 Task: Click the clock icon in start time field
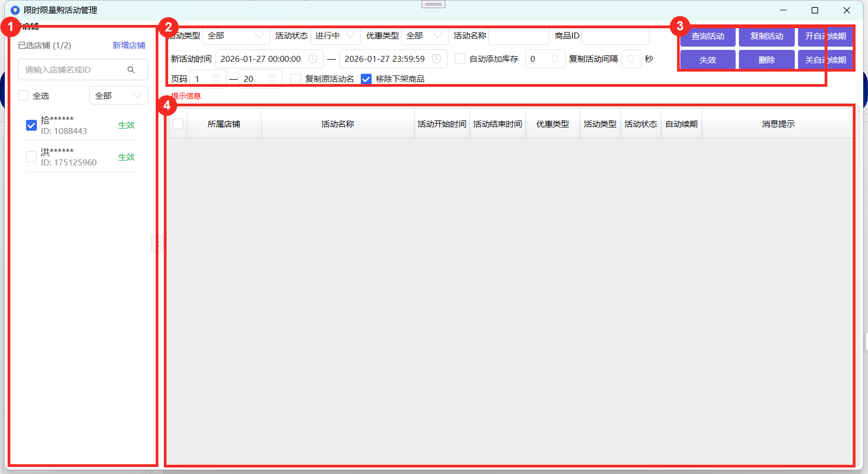click(x=313, y=59)
